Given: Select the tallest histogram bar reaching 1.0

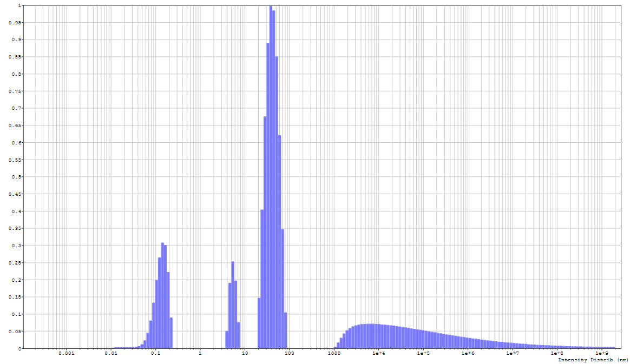Looking at the screenshot, I should pos(271,177).
